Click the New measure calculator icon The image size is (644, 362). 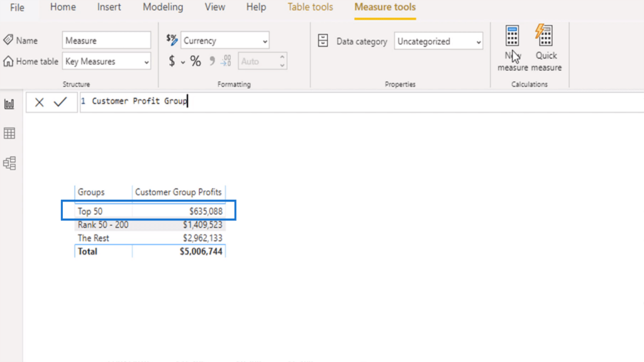point(512,36)
